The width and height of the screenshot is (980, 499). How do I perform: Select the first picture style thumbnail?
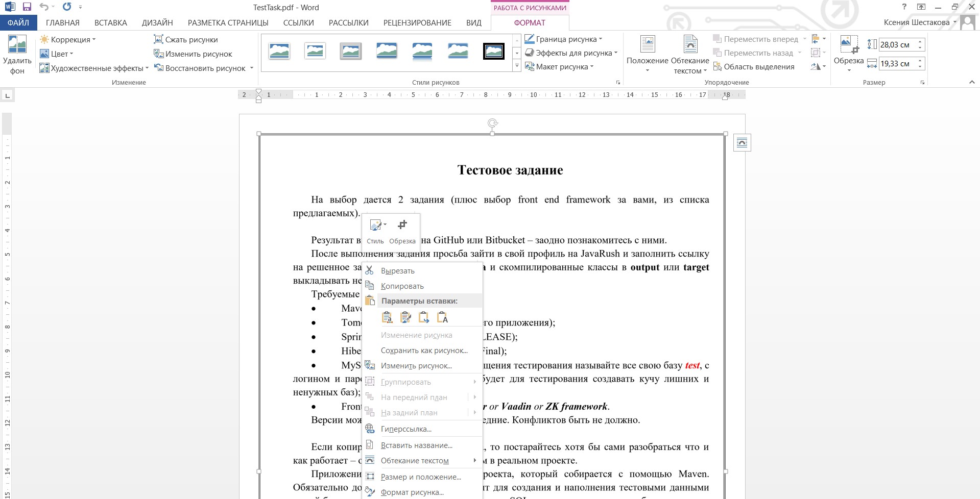tap(279, 51)
